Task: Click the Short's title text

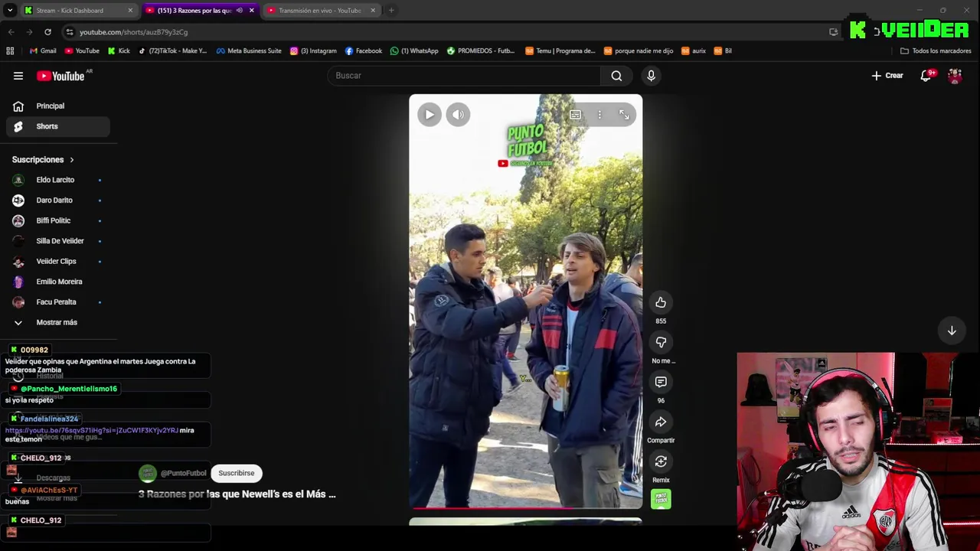Action: pyautogui.click(x=237, y=494)
